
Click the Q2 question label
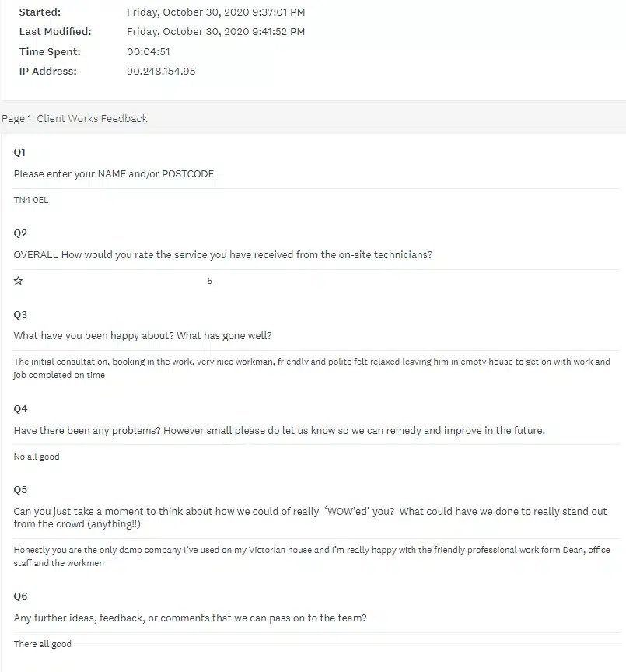(x=20, y=233)
